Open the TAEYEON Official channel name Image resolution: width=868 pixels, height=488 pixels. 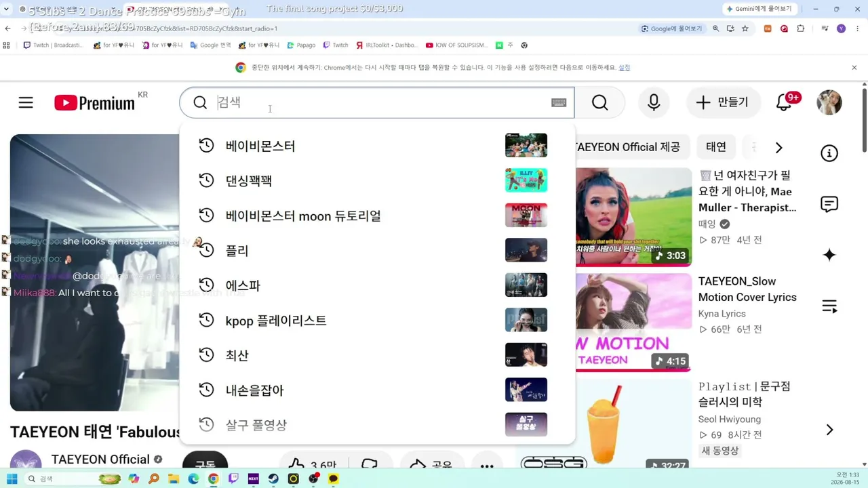[x=100, y=460]
